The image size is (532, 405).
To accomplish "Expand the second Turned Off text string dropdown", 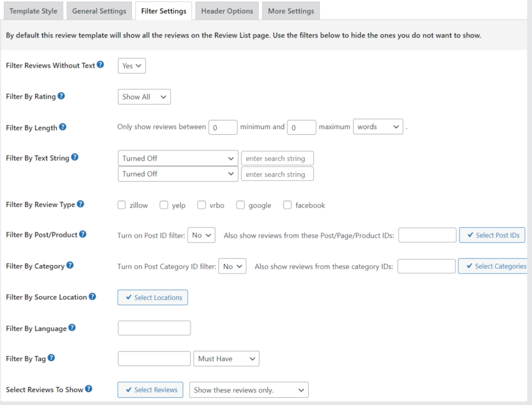I will [x=178, y=174].
